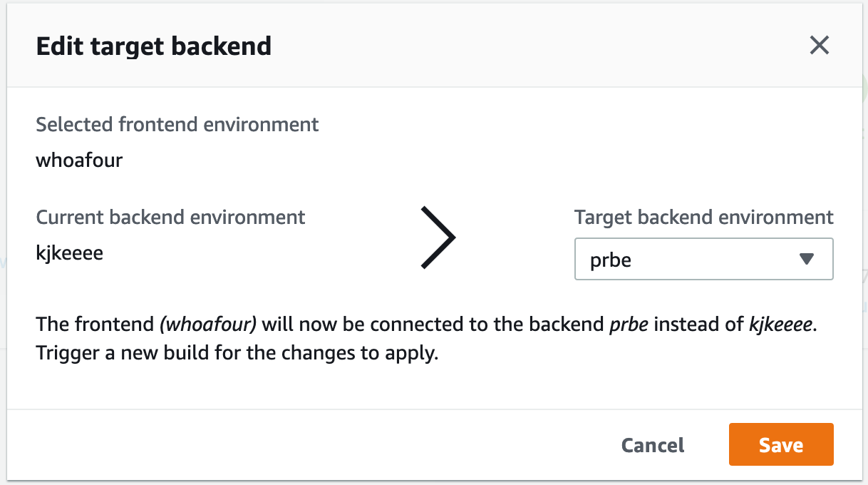868x485 pixels.
Task: Click the Selected frontend environment heading
Action: [x=177, y=124]
